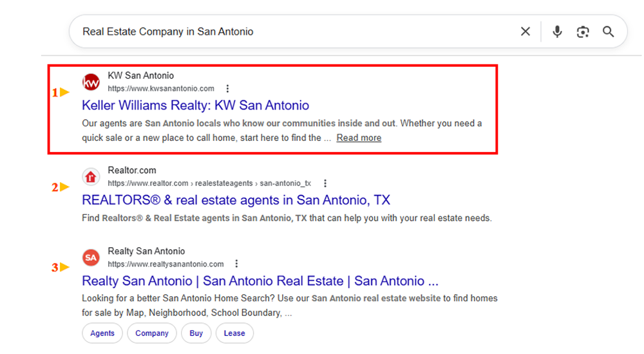Select the Lease sitelink chip
Screen dimensions: 644x354
point(234,333)
